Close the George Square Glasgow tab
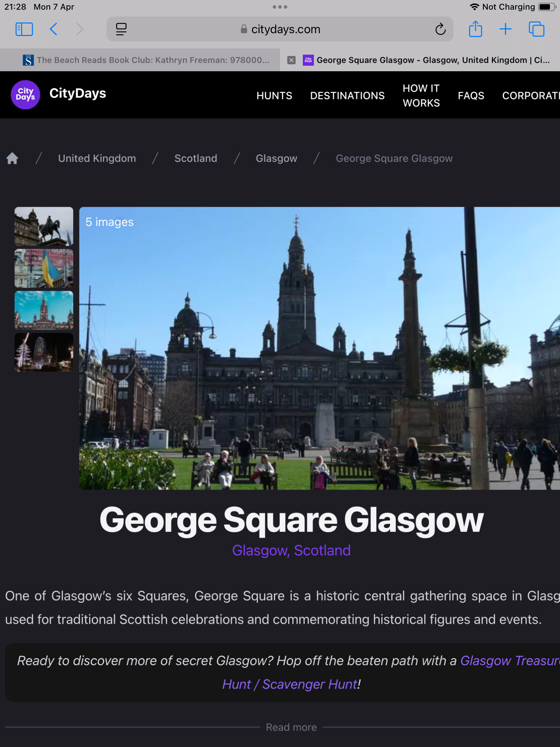560x747 pixels. 291,60
